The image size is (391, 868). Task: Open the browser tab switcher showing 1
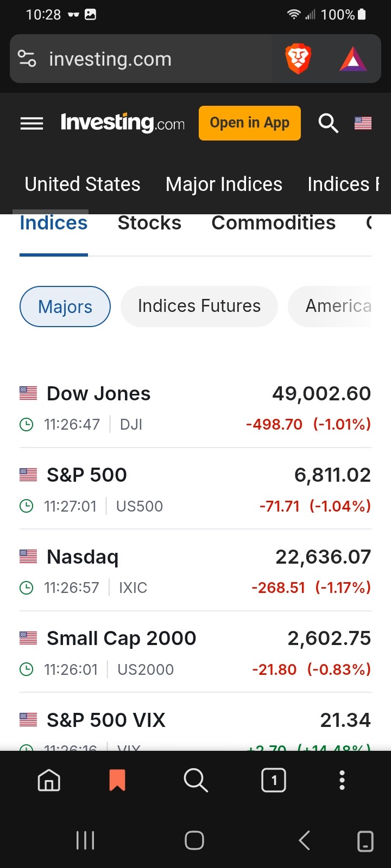tap(274, 781)
